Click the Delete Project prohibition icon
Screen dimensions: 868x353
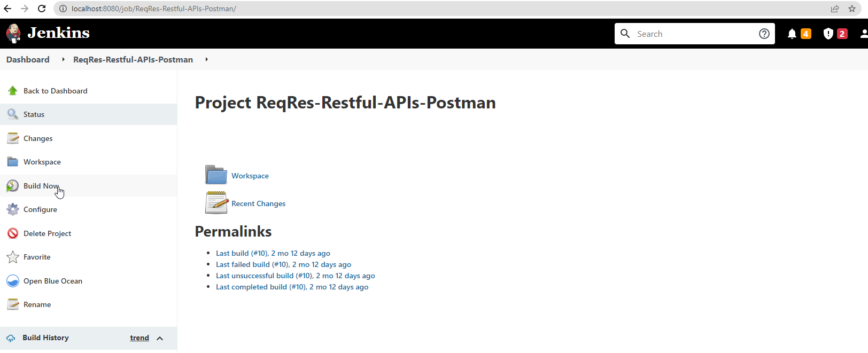click(x=13, y=233)
